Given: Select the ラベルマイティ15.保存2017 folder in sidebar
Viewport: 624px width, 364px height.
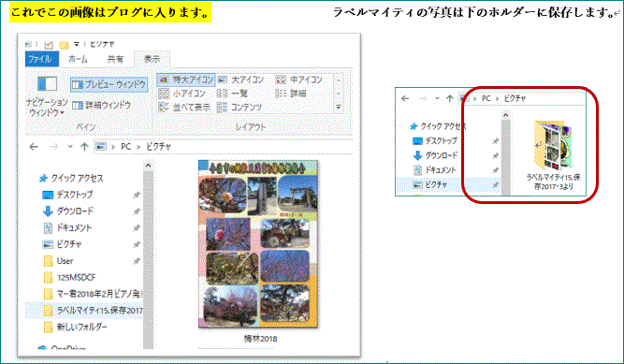Looking at the screenshot, I should [x=84, y=311].
